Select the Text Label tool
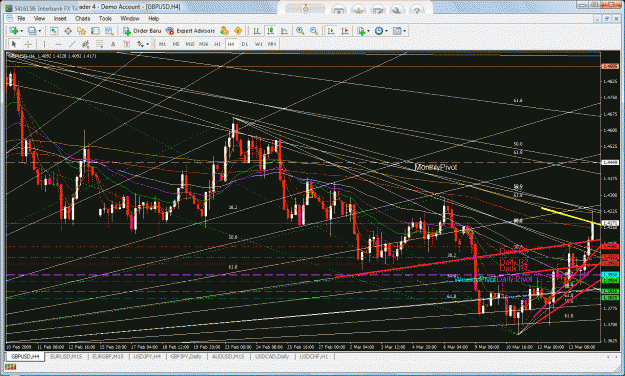The image size is (625, 376). (x=126, y=44)
